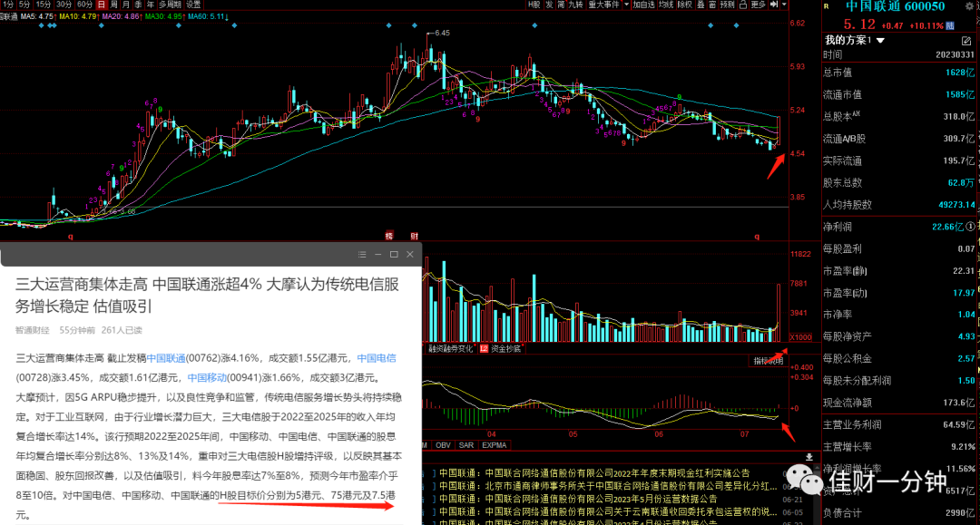Close the news popup window
The height and width of the screenshot is (525, 980).
click(410, 254)
